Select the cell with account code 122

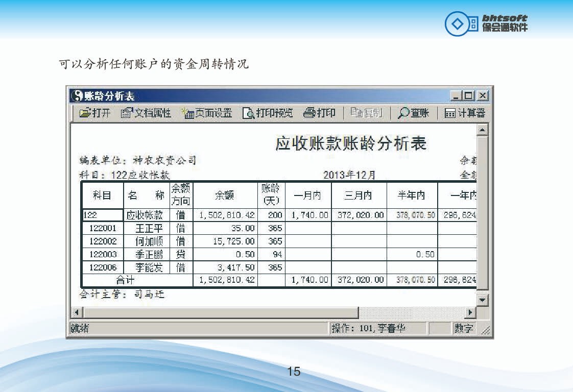[x=102, y=215]
